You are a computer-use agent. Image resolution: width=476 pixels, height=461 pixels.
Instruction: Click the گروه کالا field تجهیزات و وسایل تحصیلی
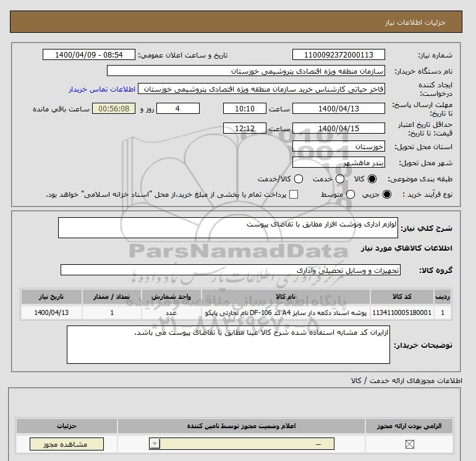231,270
